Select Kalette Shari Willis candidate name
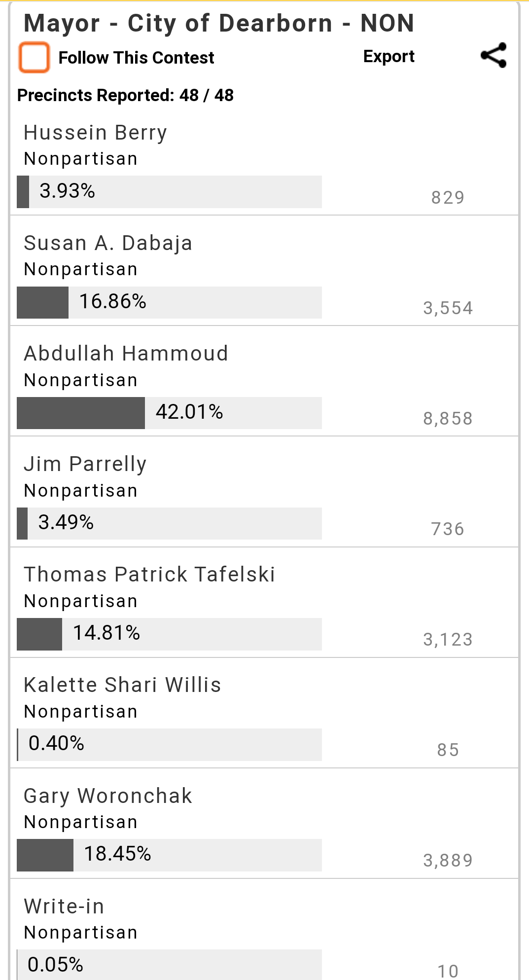The height and width of the screenshot is (980, 529). coord(122,685)
